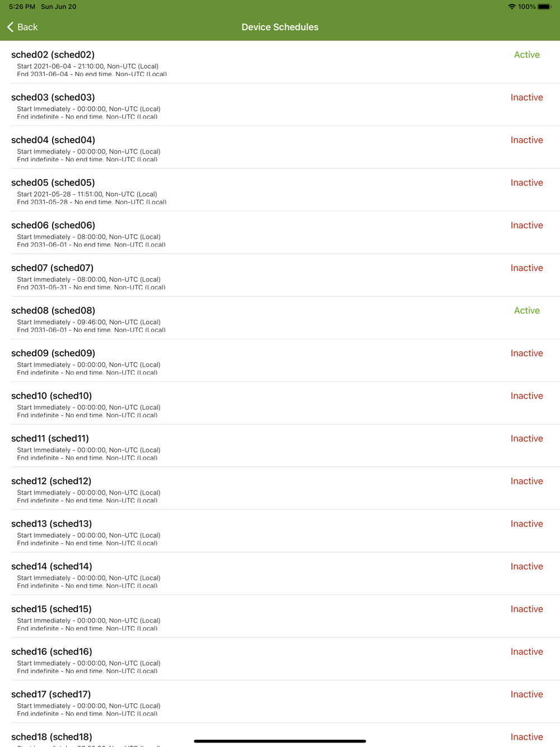This screenshot has width=560, height=747.
Task: Tap the sched06 schedule title
Action: 53,225
